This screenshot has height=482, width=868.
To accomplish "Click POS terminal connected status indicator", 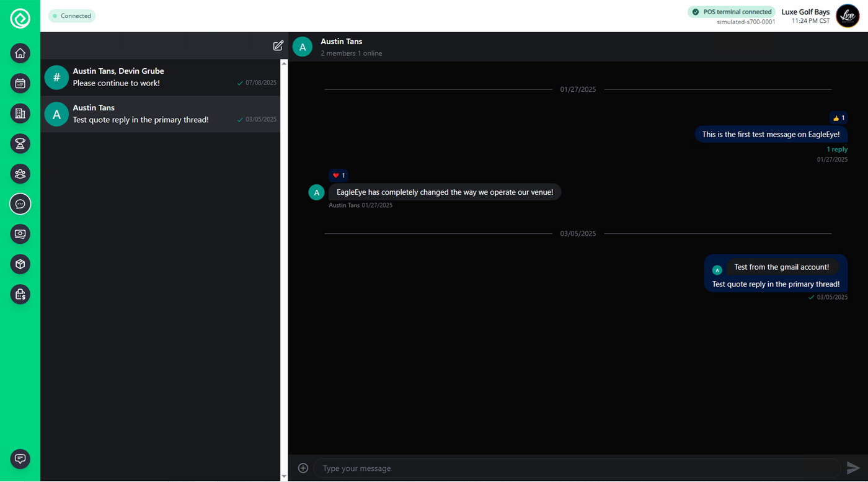I will [731, 11].
